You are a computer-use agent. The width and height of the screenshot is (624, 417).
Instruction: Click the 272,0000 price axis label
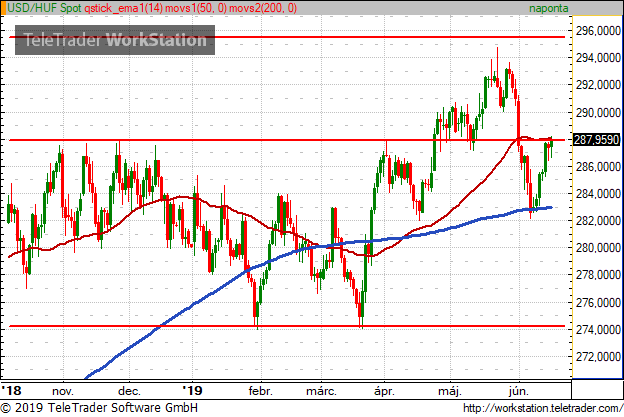point(598,357)
